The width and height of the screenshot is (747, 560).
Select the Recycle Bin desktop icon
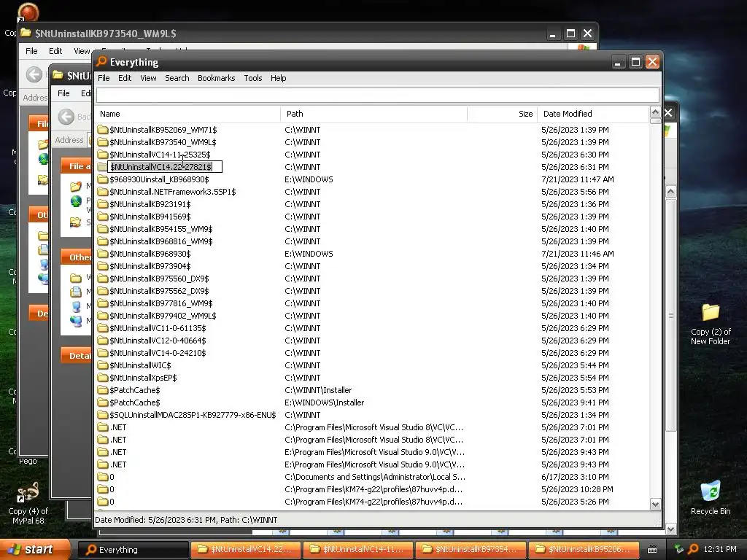711,497
